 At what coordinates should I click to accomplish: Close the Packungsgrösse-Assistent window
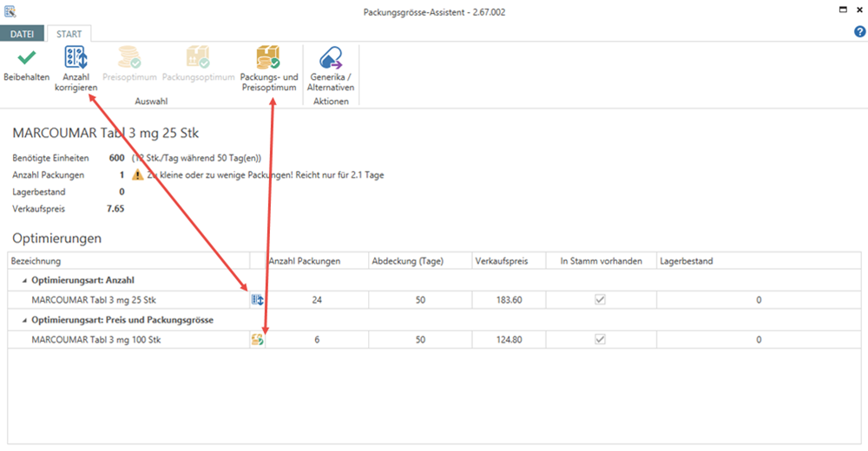tap(859, 10)
